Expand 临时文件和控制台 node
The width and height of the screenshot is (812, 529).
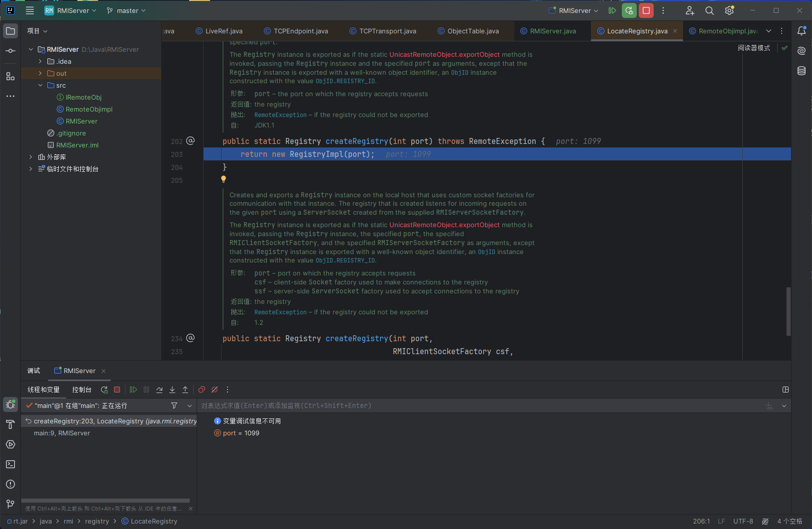tap(31, 169)
